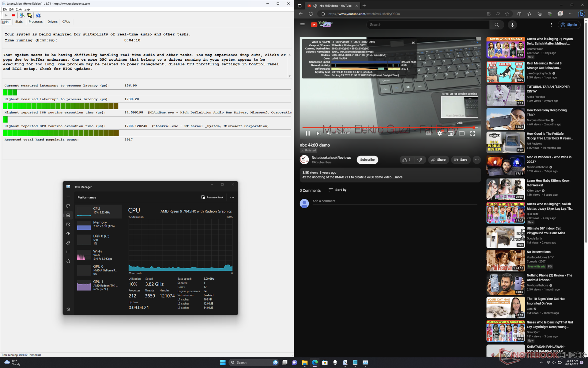Viewport: 588px width, 368px height.
Task: Open Task Manager three-dot more options
Action: click(232, 197)
